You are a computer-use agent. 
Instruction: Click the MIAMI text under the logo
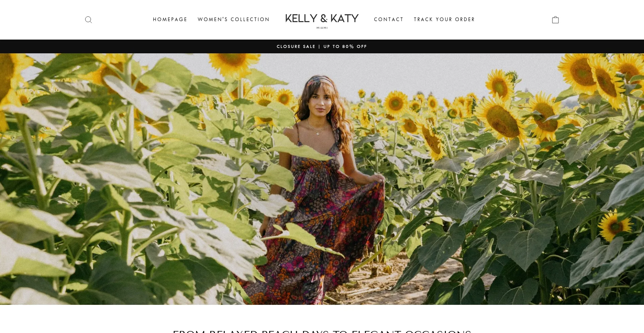coord(322,28)
